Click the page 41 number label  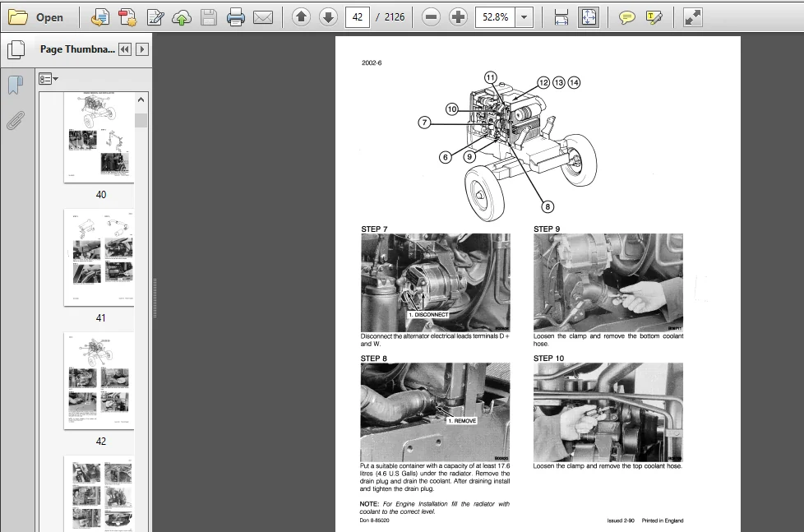(100, 318)
